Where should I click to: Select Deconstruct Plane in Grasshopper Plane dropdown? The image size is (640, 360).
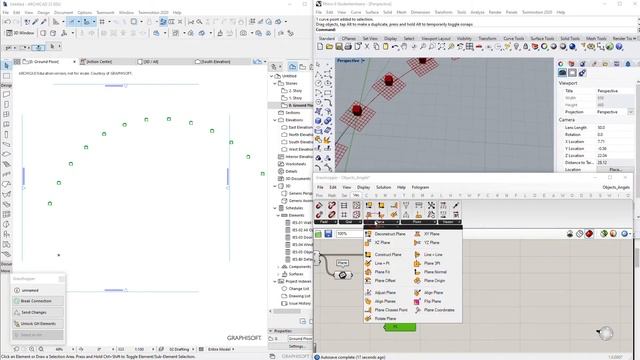pyautogui.click(x=385, y=234)
